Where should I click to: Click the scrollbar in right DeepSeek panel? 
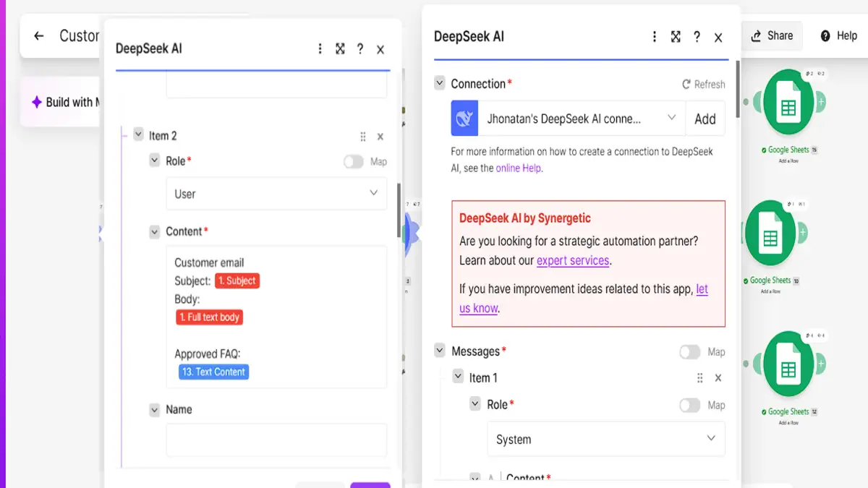click(738, 88)
